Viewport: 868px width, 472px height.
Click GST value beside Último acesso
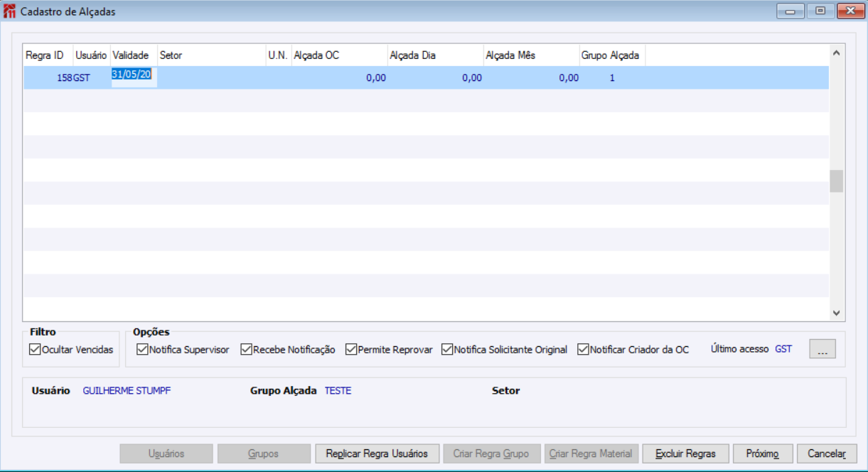783,349
